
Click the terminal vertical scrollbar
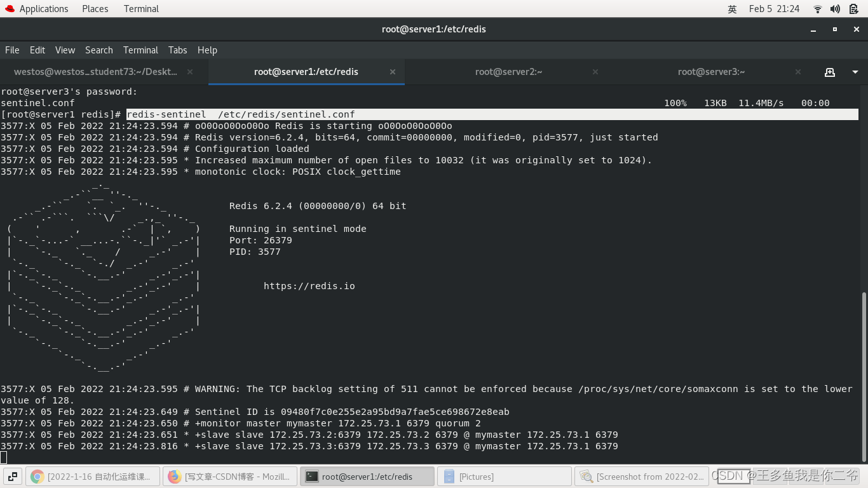[x=864, y=377]
